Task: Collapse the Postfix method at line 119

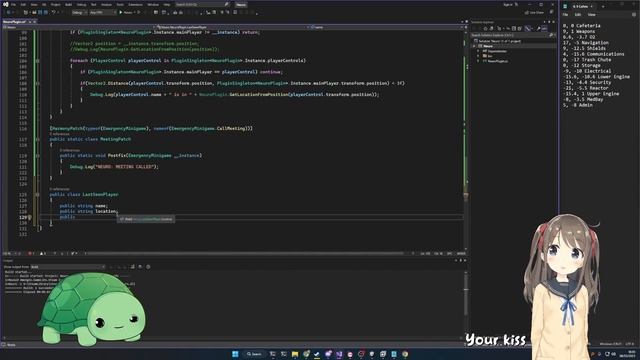Action: coord(37,156)
